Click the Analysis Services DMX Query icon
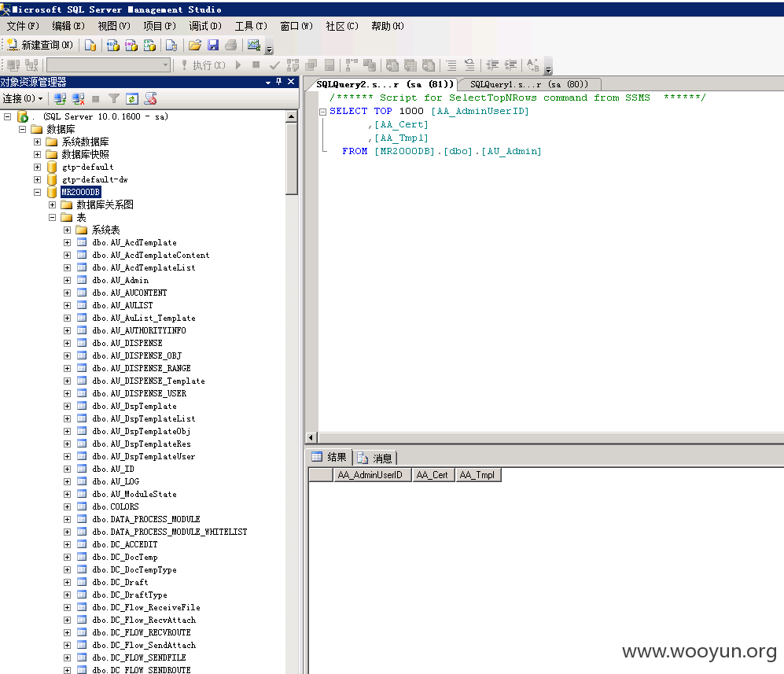784x674 pixels. tap(131, 45)
